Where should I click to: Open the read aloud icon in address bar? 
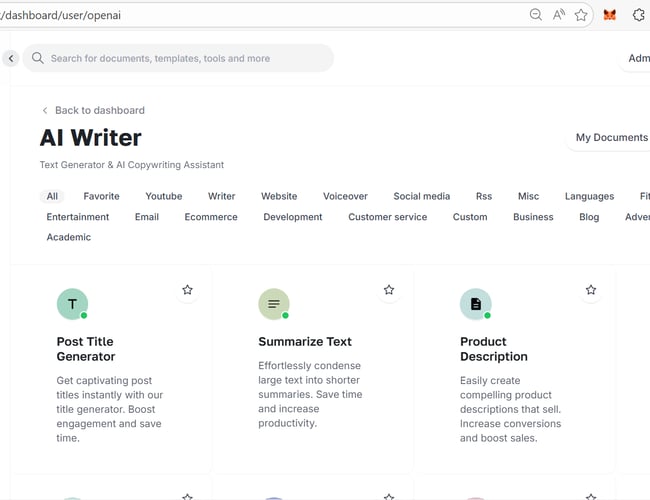point(558,15)
